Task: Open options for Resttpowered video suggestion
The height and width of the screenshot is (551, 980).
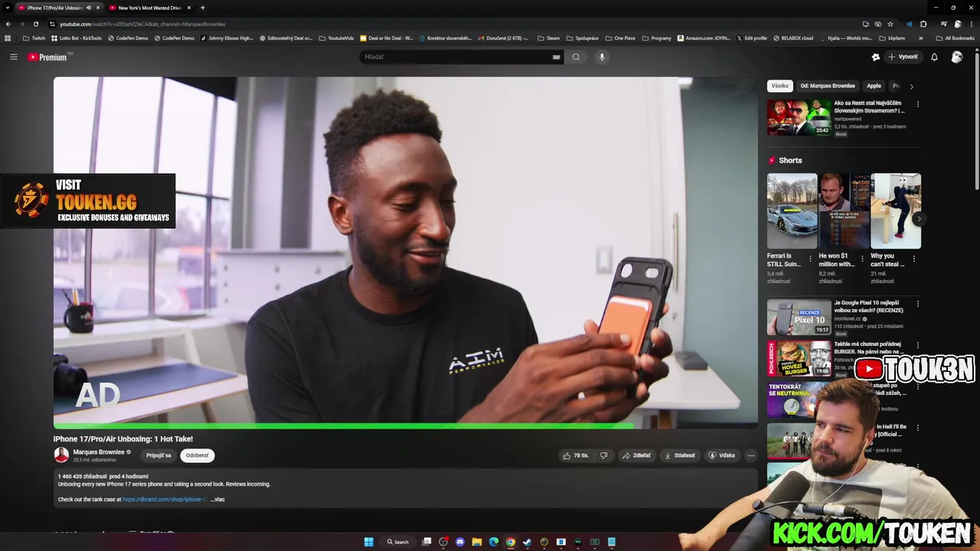Action: coord(918,104)
